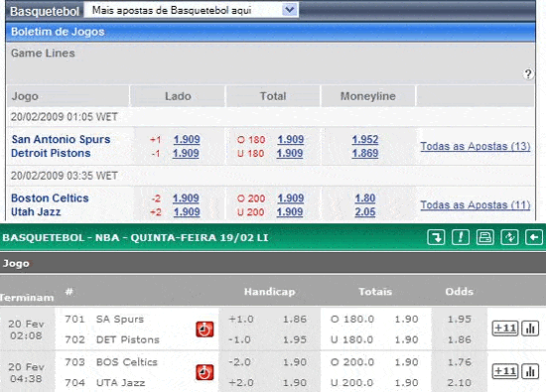The width and height of the screenshot is (546, 392).
Task: Select Over 180 odds 1.909
Action: [291, 139]
